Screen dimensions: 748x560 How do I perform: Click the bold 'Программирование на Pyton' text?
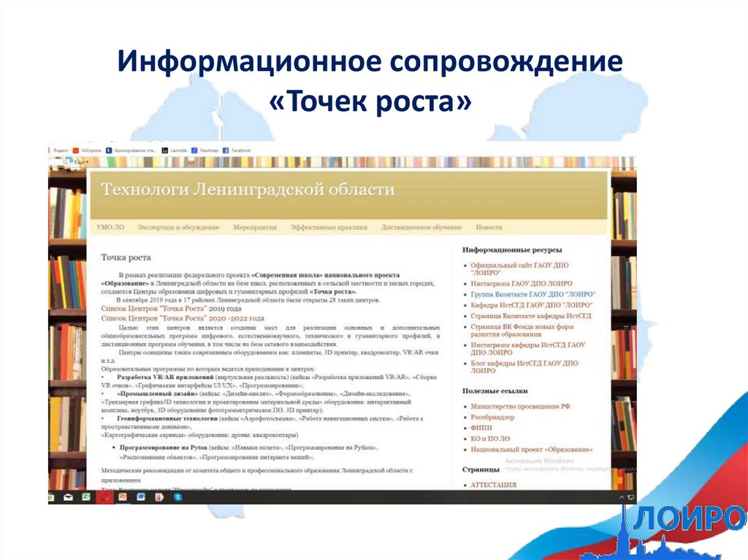tap(163, 448)
